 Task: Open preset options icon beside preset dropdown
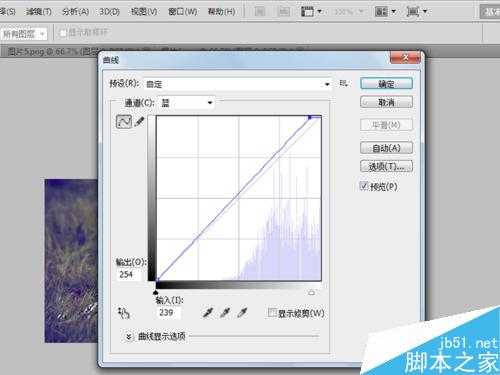(344, 83)
